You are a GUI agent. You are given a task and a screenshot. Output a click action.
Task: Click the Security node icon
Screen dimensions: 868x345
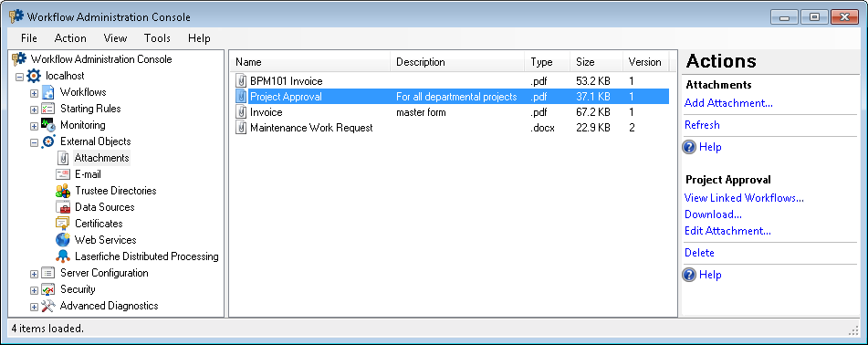pos(48,289)
